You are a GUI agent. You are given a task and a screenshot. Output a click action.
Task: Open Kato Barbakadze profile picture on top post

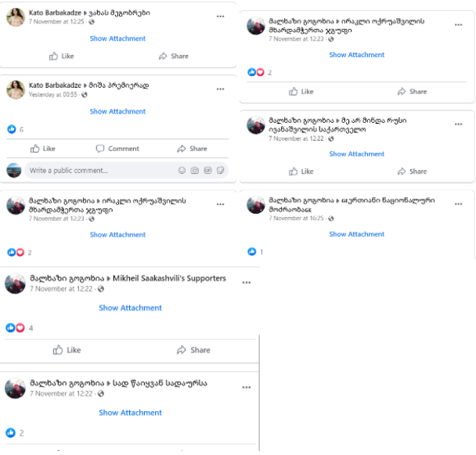tap(16, 17)
